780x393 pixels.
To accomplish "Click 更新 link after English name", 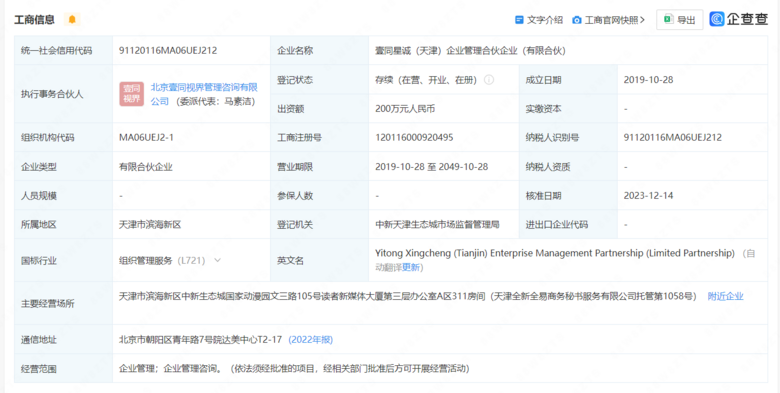I will click(x=411, y=267).
